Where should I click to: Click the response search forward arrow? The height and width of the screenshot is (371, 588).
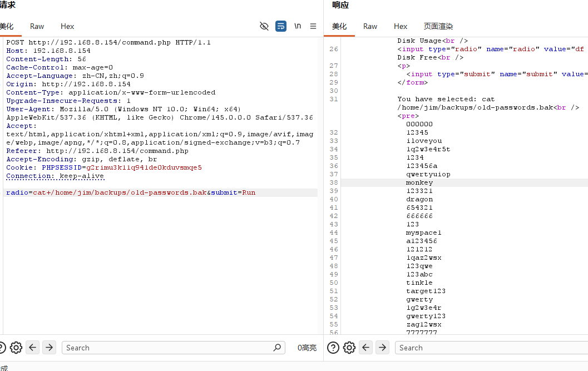click(383, 348)
